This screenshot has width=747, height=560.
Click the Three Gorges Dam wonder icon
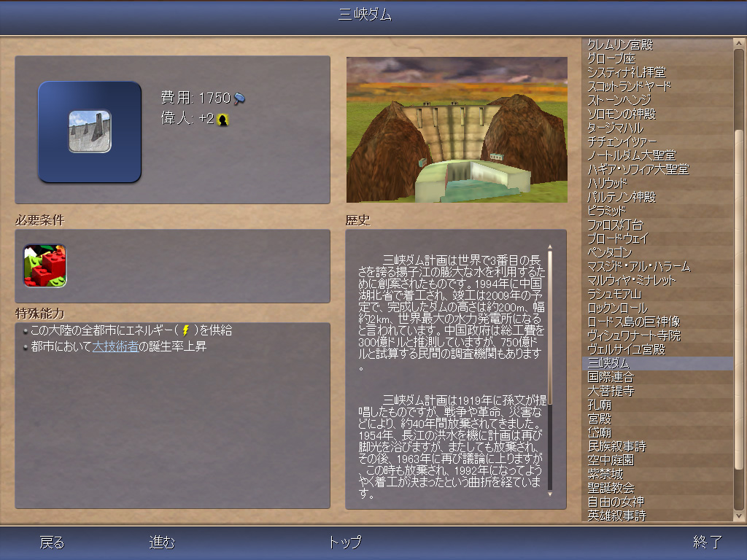[x=90, y=131]
